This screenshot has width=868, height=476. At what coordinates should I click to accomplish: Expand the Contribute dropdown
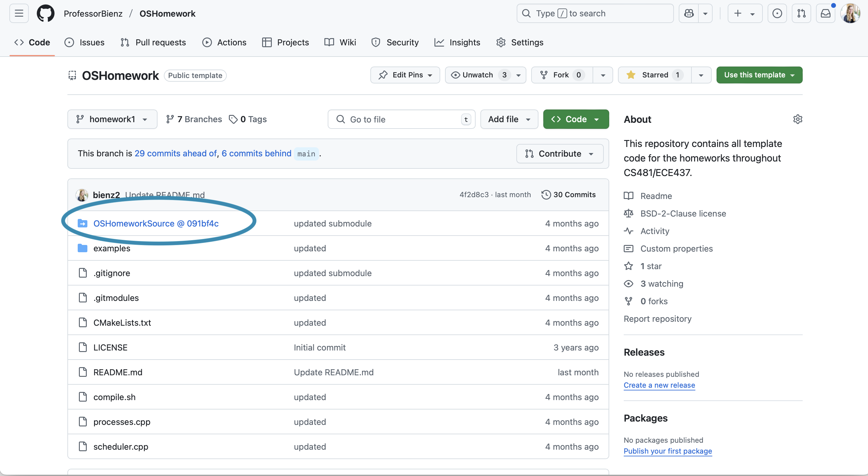point(559,154)
